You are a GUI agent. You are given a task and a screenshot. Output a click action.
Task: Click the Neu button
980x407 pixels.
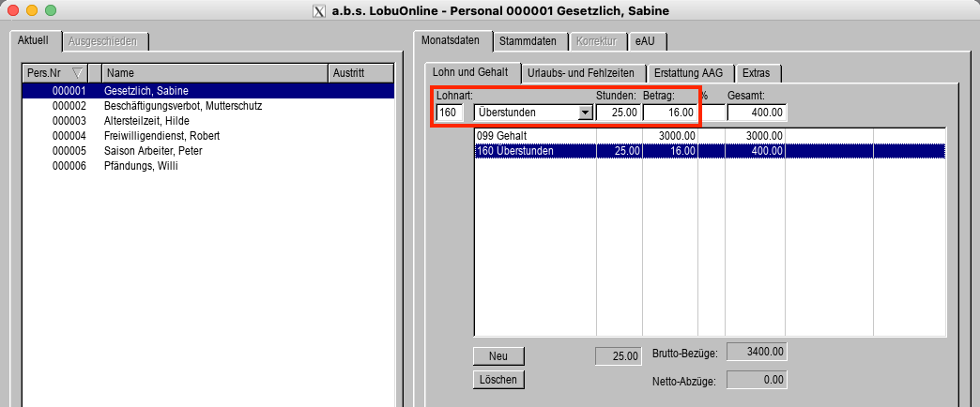[x=498, y=355]
